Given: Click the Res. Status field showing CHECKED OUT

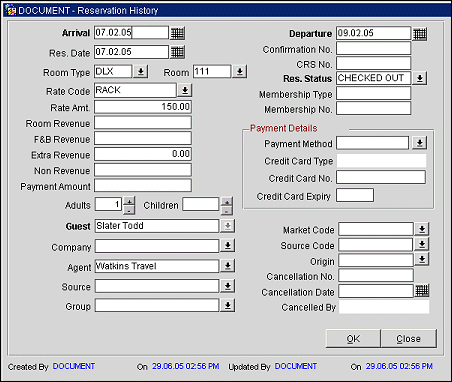Looking at the screenshot, I should coord(373,78).
